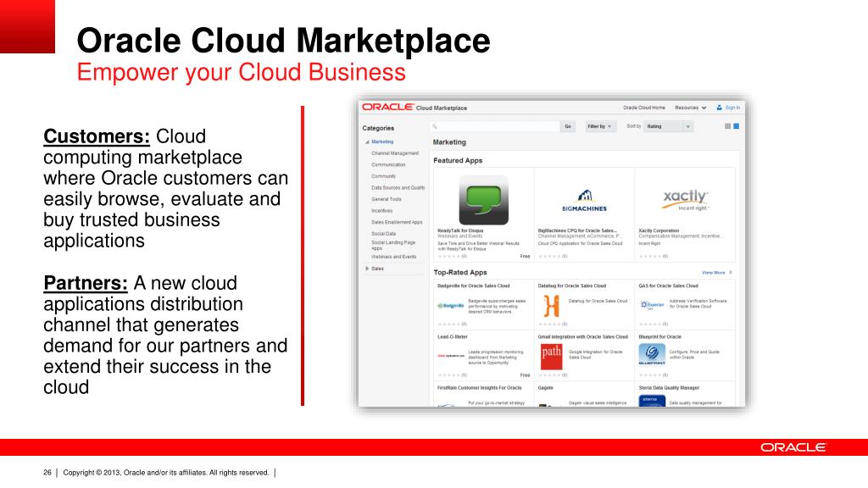Click the star rating under Xactly Corporation
This screenshot has width=868, height=488.
click(650, 256)
